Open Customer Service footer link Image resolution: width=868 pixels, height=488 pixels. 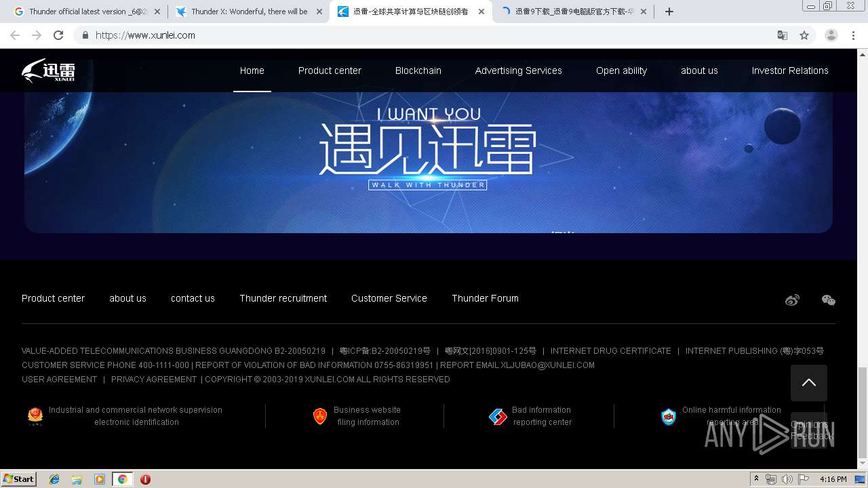389,298
